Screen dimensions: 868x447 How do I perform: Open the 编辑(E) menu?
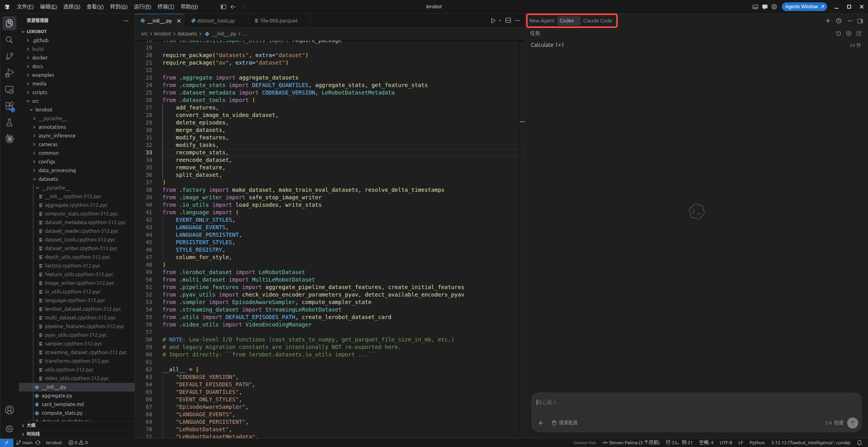[48, 7]
